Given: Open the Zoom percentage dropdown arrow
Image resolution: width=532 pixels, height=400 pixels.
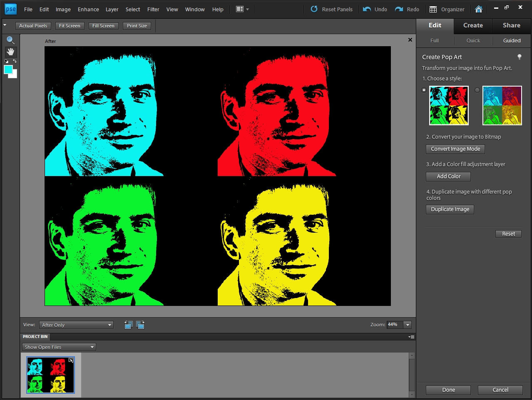Looking at the screenshot, I should [408, 325].
